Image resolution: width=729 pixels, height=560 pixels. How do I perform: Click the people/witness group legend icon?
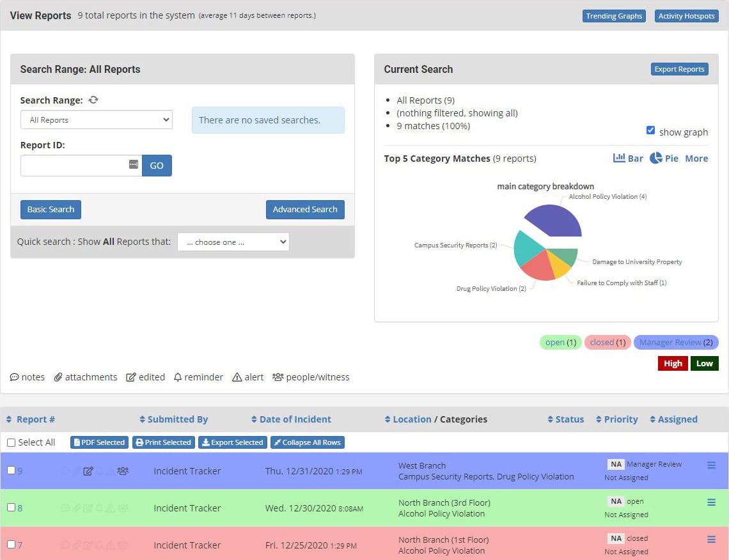pyautogui.click(x=278, y=377)
